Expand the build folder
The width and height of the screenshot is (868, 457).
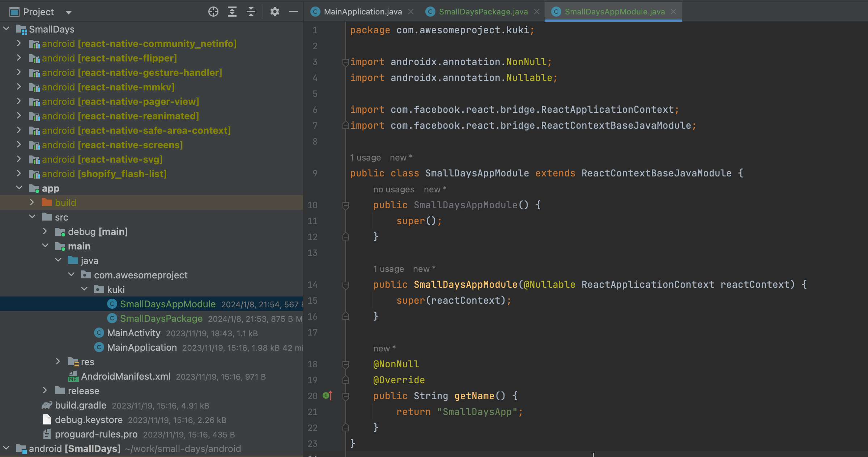tap(32, 202)
